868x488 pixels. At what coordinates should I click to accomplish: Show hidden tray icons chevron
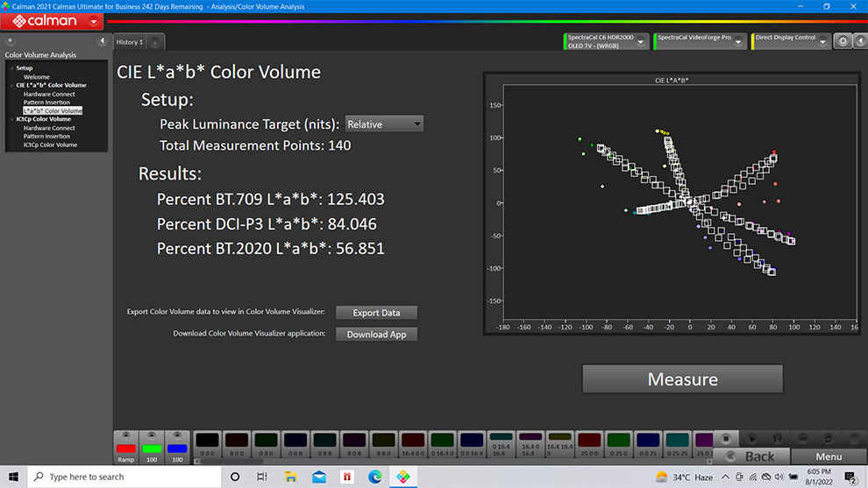tap(725, 477)
